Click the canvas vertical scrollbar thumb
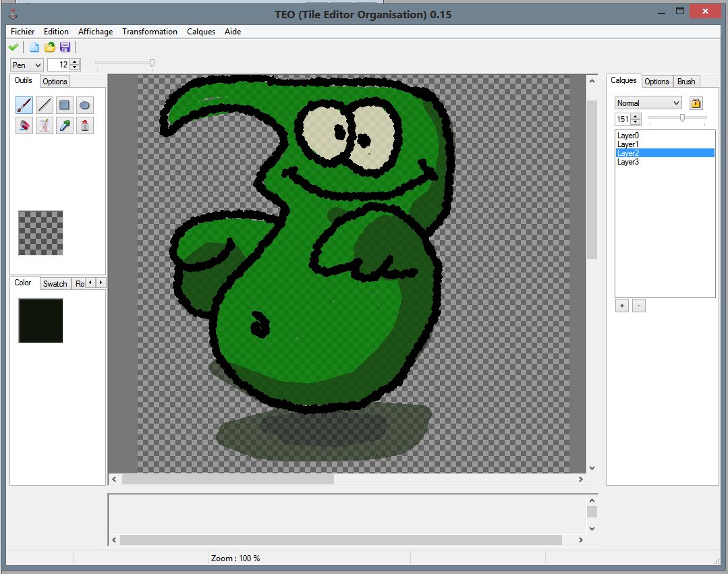 [592, 179]
